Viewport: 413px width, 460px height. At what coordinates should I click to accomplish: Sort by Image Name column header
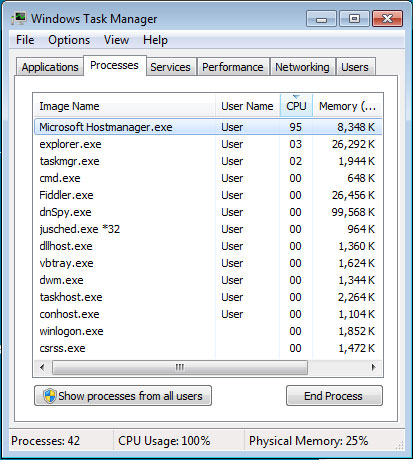pos(125,106)
